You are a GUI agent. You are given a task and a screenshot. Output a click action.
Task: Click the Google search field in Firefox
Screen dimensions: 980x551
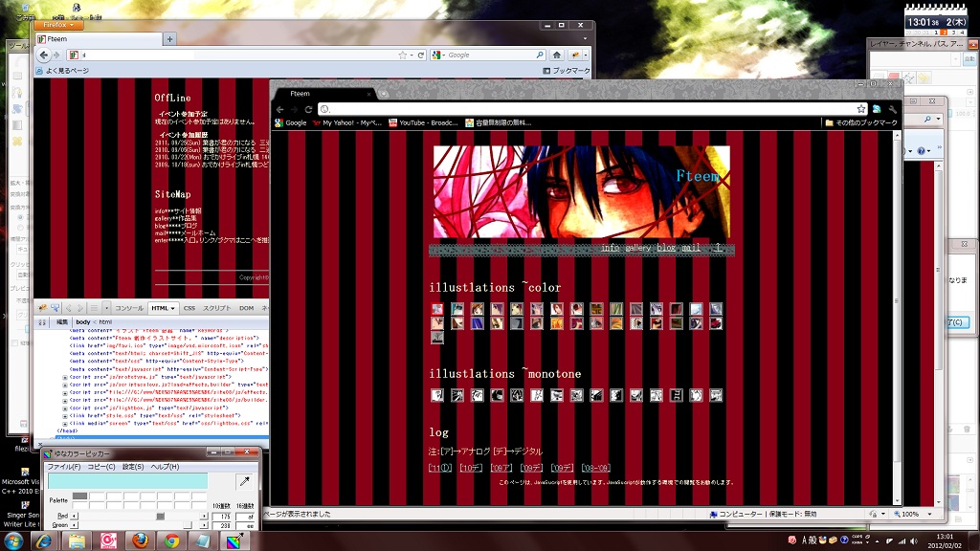491,55
